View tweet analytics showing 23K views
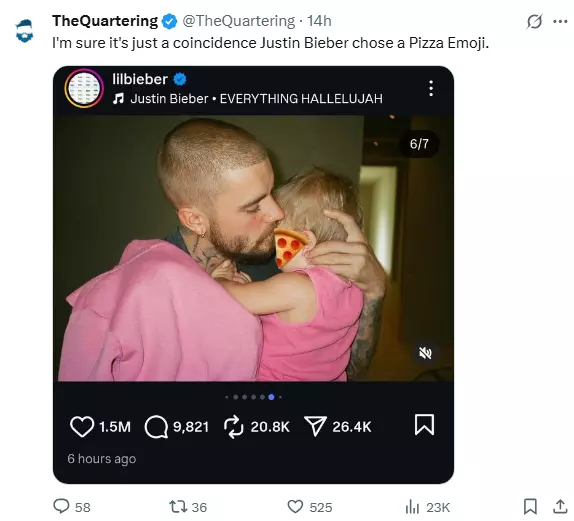The image size is (574, 521). click(x=412, y=507)
